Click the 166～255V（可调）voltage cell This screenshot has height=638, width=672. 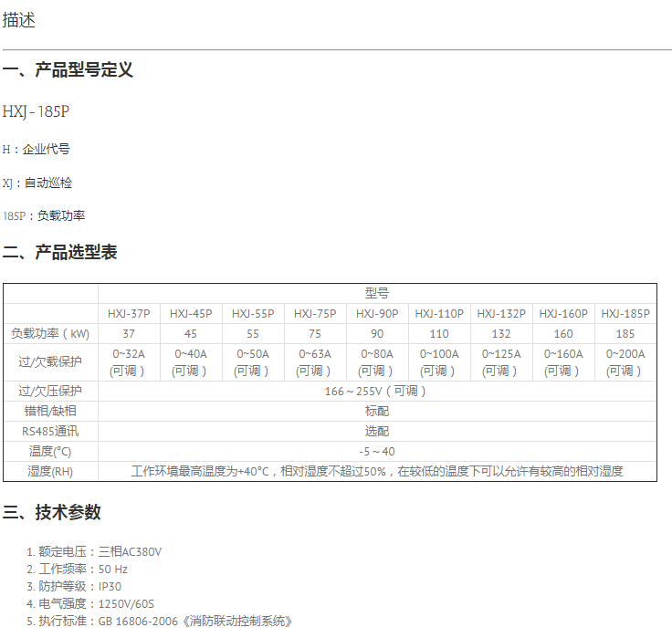[377, 391]
